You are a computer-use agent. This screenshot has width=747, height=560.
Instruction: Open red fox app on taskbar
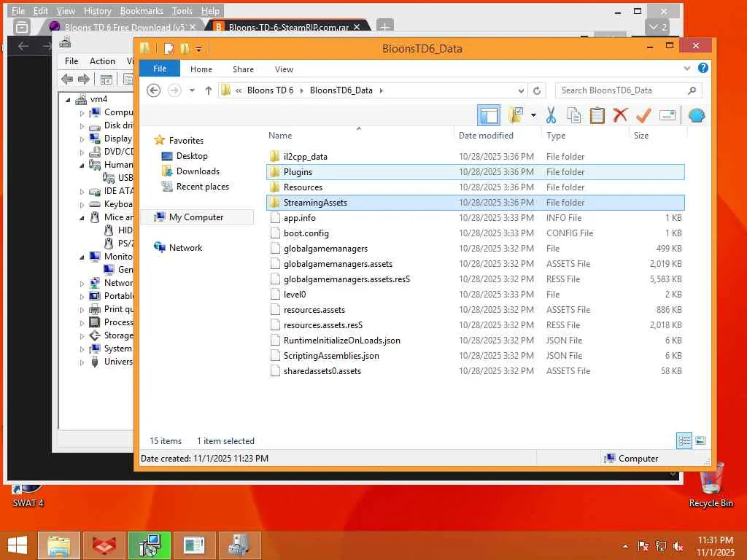[104, 545]
